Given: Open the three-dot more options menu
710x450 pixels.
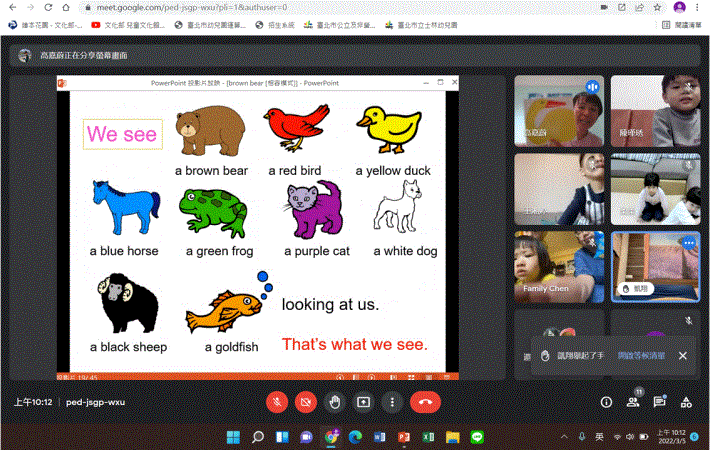Looking at the screenshot, I should point(393,402).
